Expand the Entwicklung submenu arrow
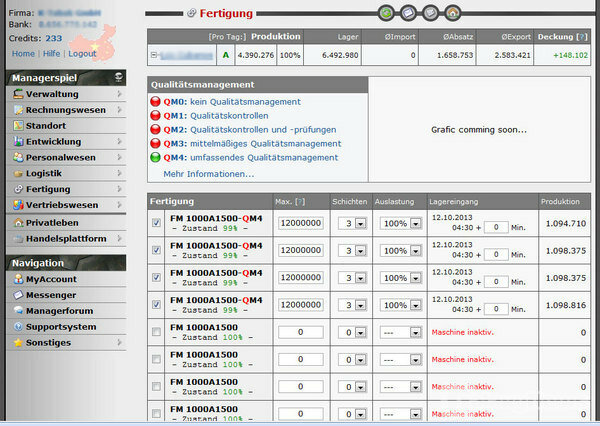The image size is (600, 426). (119, 142)
